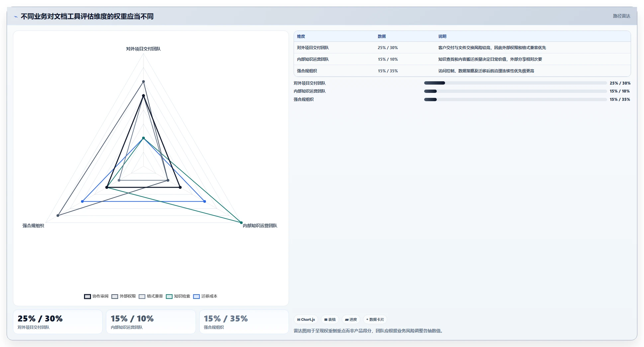This screenshot has height=347, width=644.
Task: Click the footer note about 雷达图
Action: click(x=369, y=331)
